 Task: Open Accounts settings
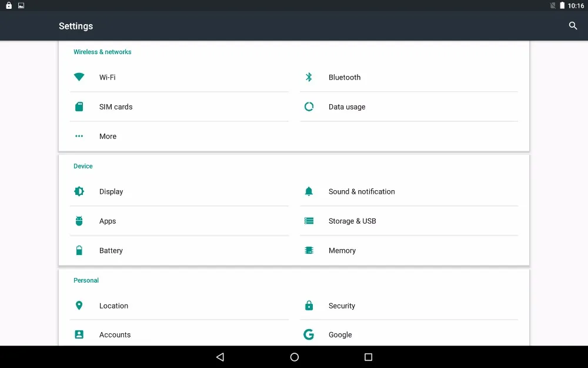pyautogui.click(x=179, y=334)
